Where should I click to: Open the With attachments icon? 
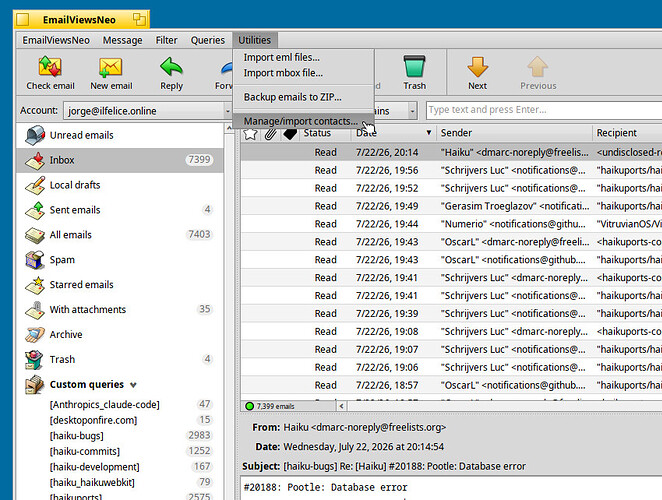[x=35, y=310]
